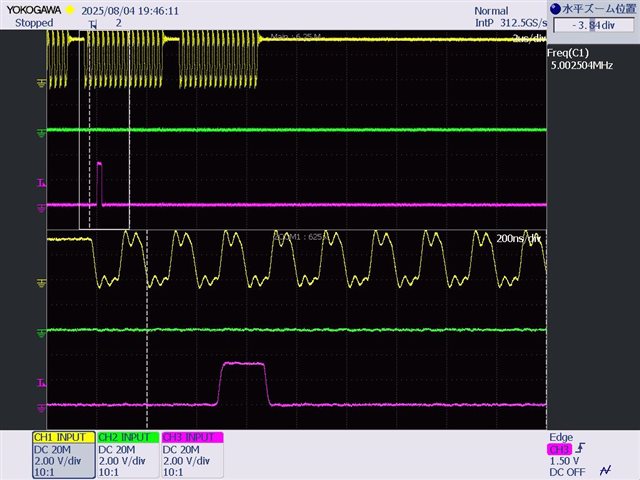
Task: Click the ZOOM1 label in zoom window
Action: (x=299, y=237)
